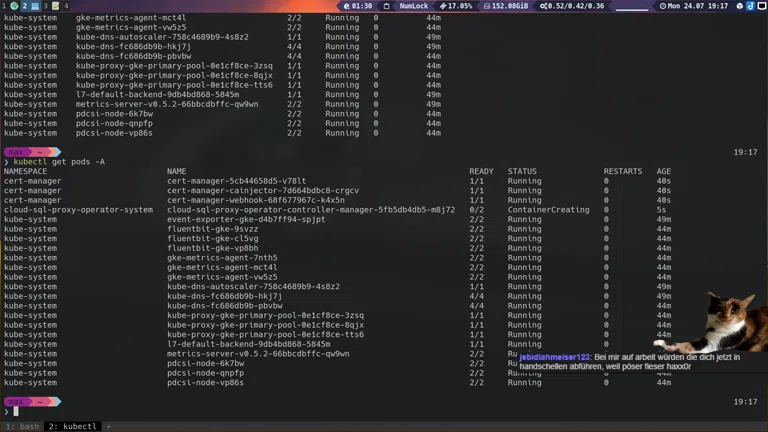Viewport: 768px width, 432px height.
Task: Switch to workspace 4 in top bar
Action: (66, 6)
